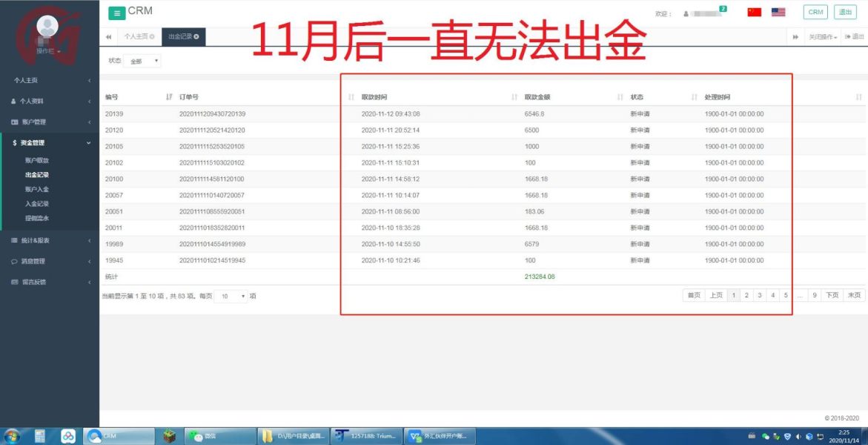The image size is (868, 445).
Task: Open the 操作栏 dropdown under the avatar
Action: (48, 51)
